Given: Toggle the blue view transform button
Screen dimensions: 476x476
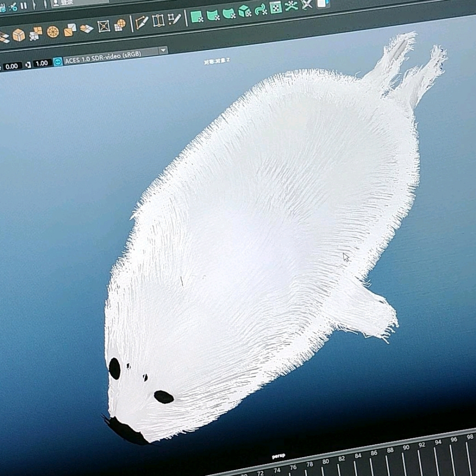Looking at the screenshot, I should 58,62.
